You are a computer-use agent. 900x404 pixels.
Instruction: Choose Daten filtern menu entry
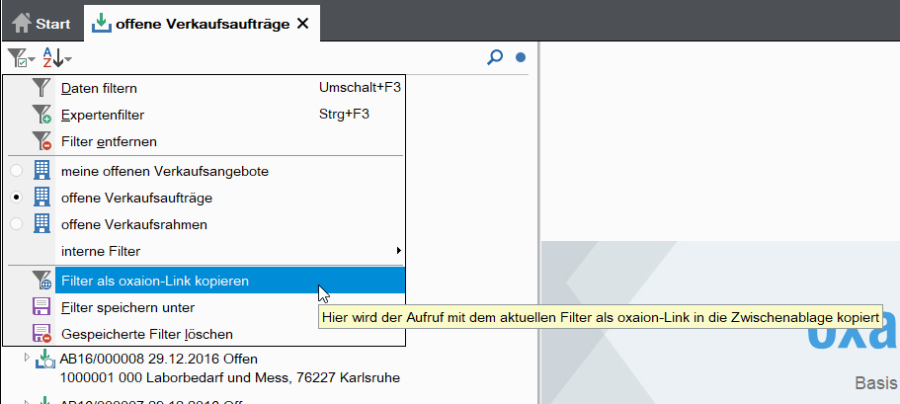(204, 88)
